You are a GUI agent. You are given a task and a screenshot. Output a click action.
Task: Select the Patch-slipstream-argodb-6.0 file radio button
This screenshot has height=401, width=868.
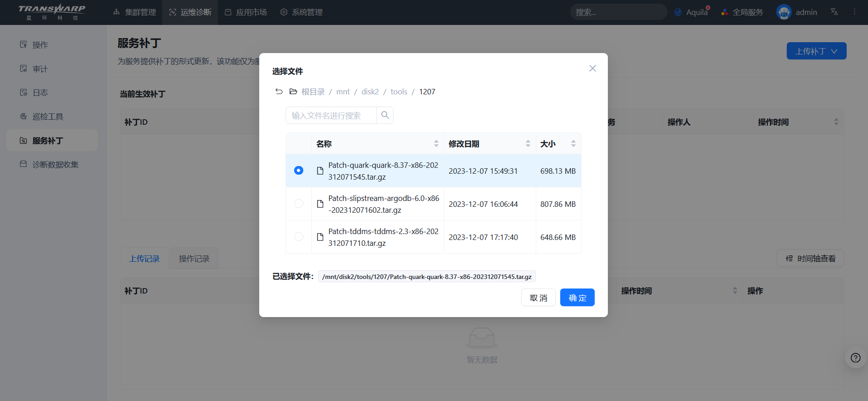[x=299, y=204]
